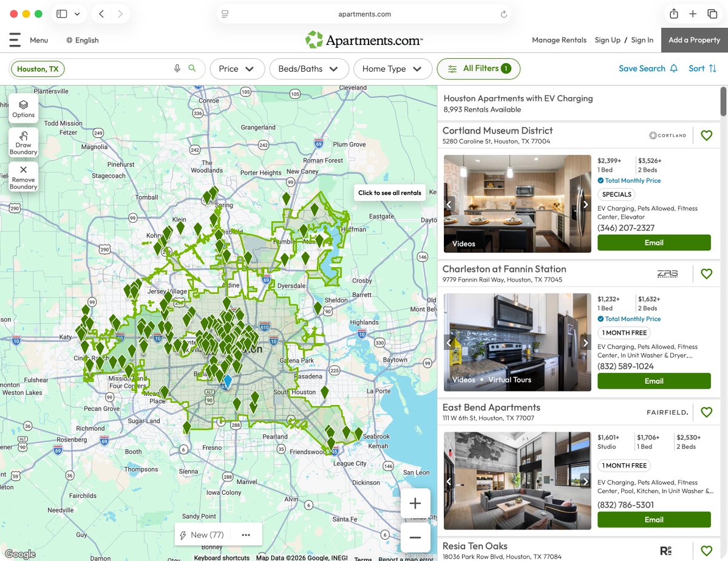Click Sign Up link

pos(607,40)
